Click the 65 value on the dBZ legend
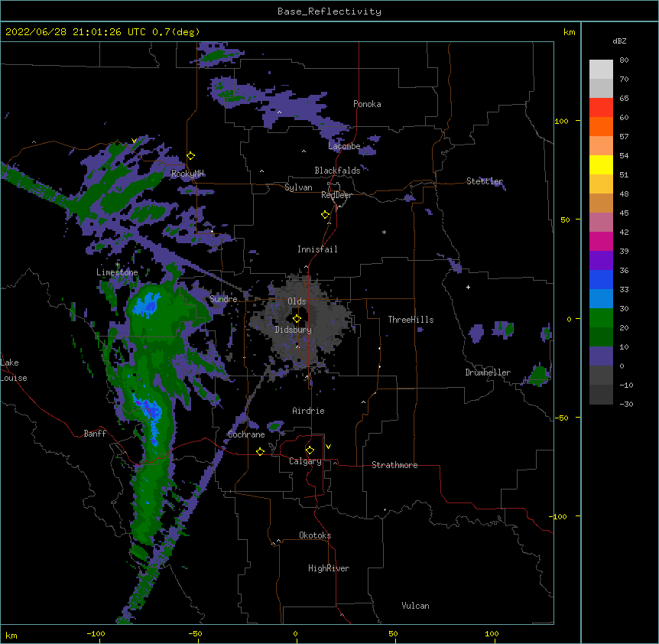This screenshot has width=659, height=644. click(624, 99)
